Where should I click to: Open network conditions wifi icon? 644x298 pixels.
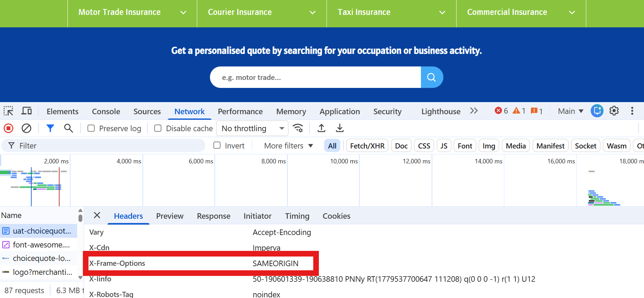[298, 128]
